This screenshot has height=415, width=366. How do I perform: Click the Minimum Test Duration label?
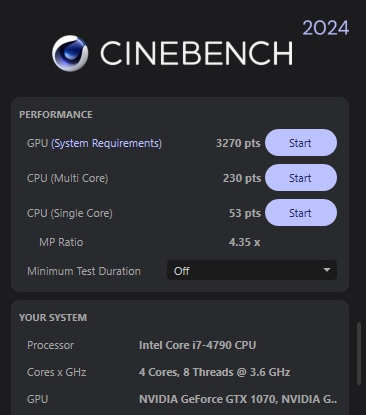tap(84, 271)
